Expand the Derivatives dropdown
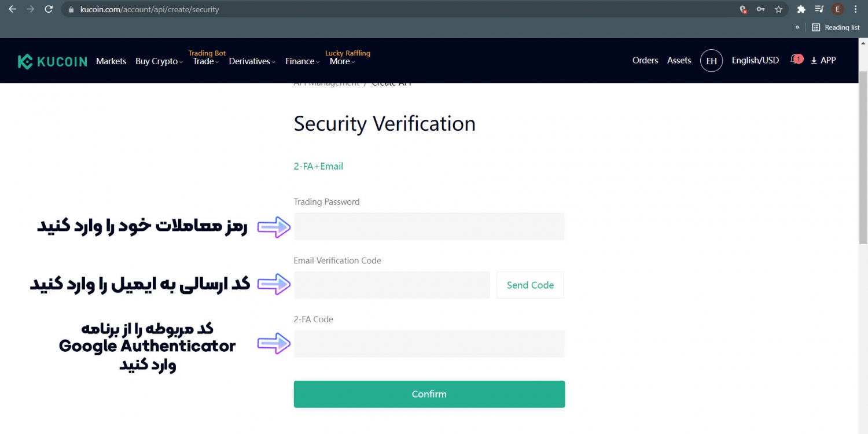Image resolution: width=868 pixels, height=434 pixels. [x=252, y=61]
